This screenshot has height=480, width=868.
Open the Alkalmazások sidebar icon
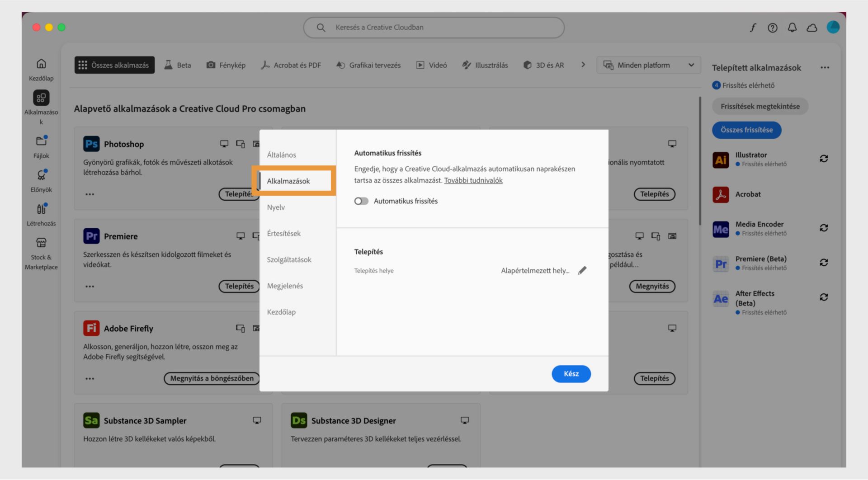click(41, 98)
